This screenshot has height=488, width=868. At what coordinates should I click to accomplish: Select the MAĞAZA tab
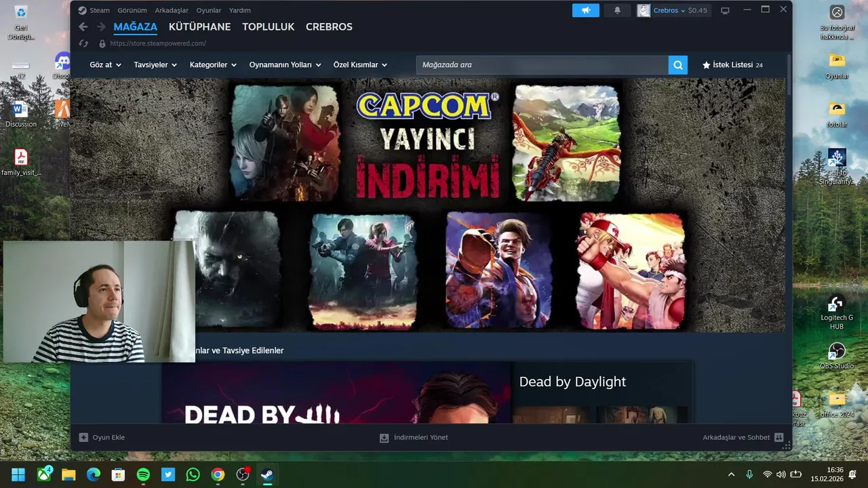[x=136, y=27]
